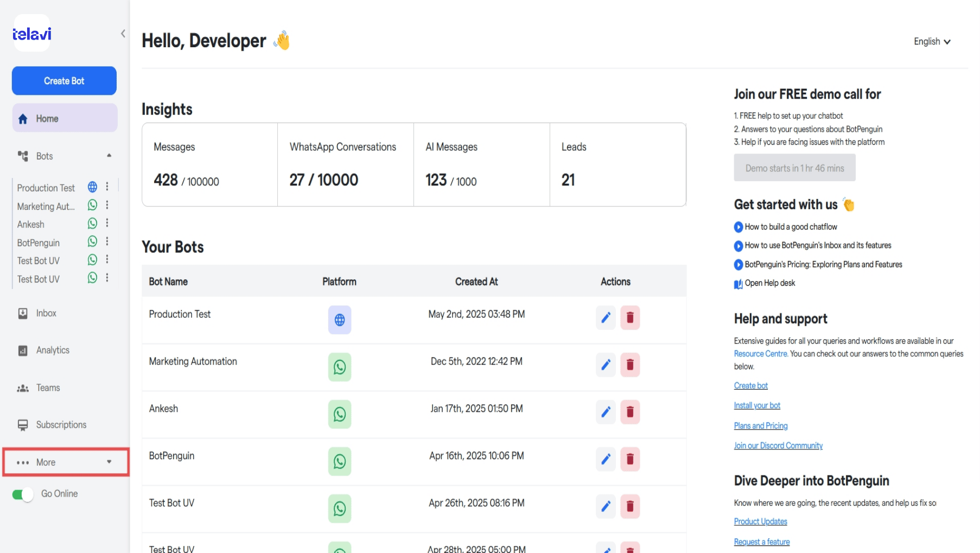
Task: Toggle the Go Online switch
Action: pyautogui.click(x=23, y=494)
